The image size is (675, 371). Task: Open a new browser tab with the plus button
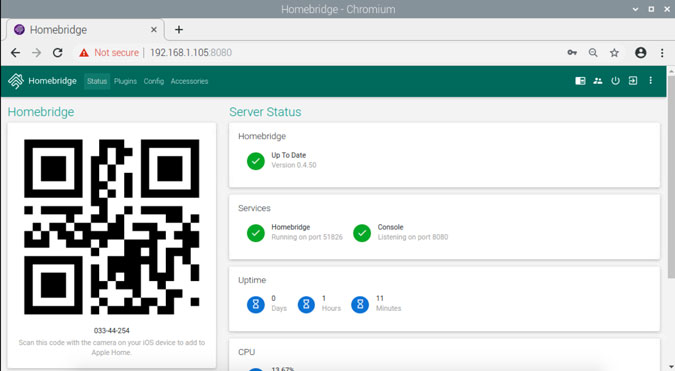[x=179, y=30]
